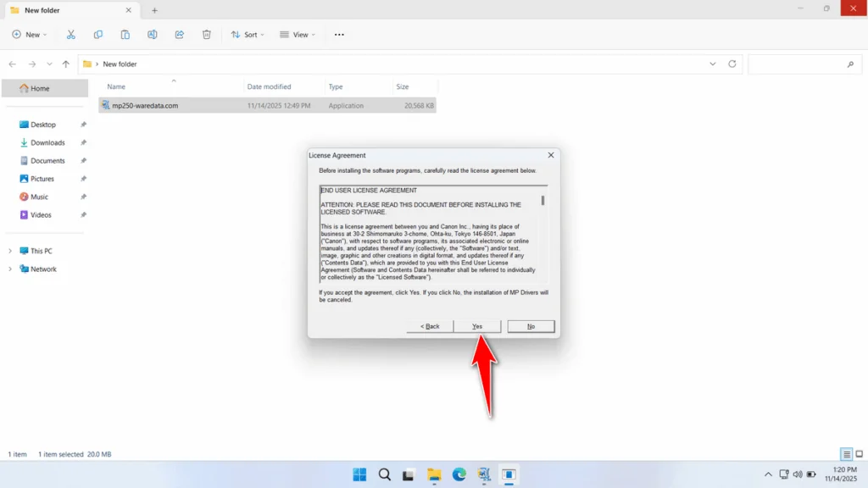Open the New dropdown menu

coord(30,34)
